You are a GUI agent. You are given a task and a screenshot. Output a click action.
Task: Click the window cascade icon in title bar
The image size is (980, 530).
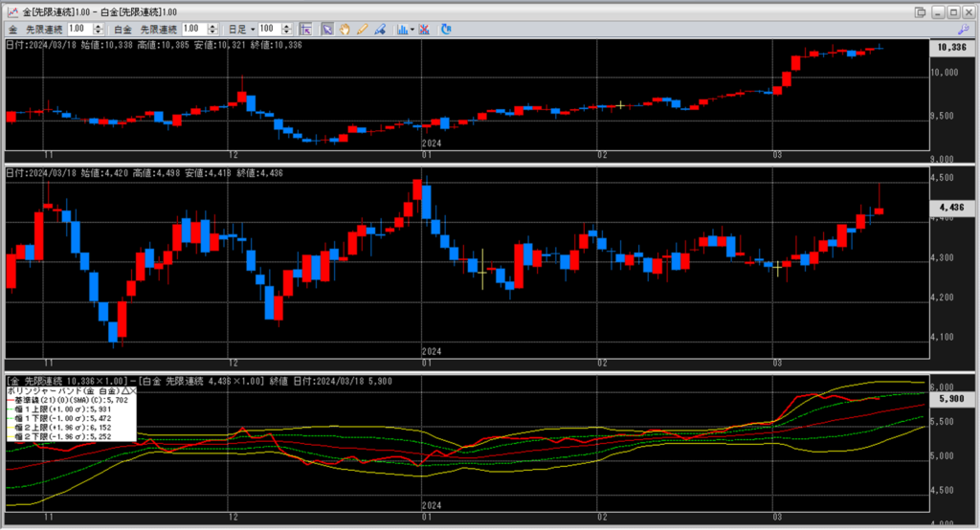(x=920, y=11)
